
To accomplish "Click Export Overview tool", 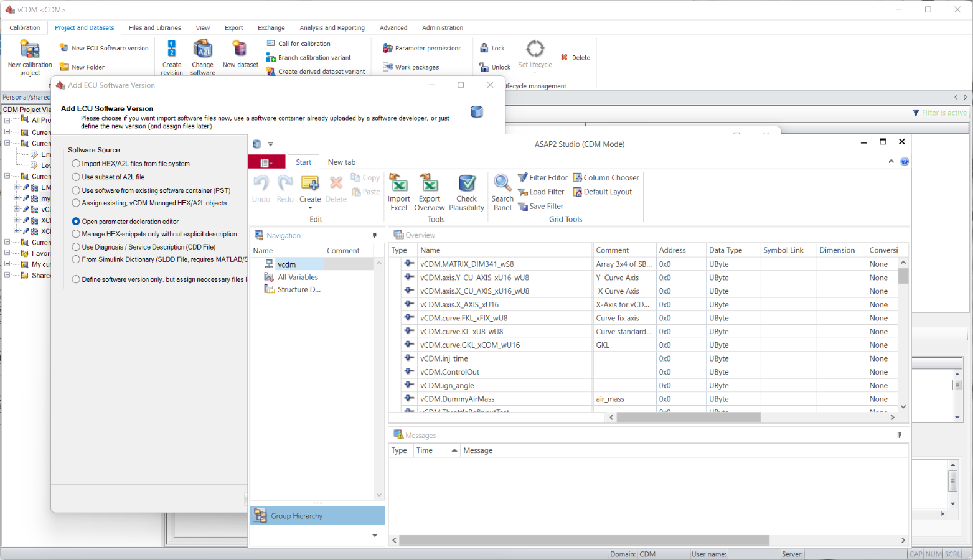I will click(430, 193).
